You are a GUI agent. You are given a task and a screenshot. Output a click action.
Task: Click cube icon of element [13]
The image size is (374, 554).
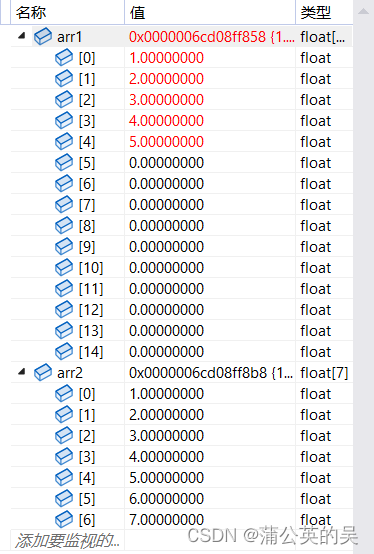64,330
